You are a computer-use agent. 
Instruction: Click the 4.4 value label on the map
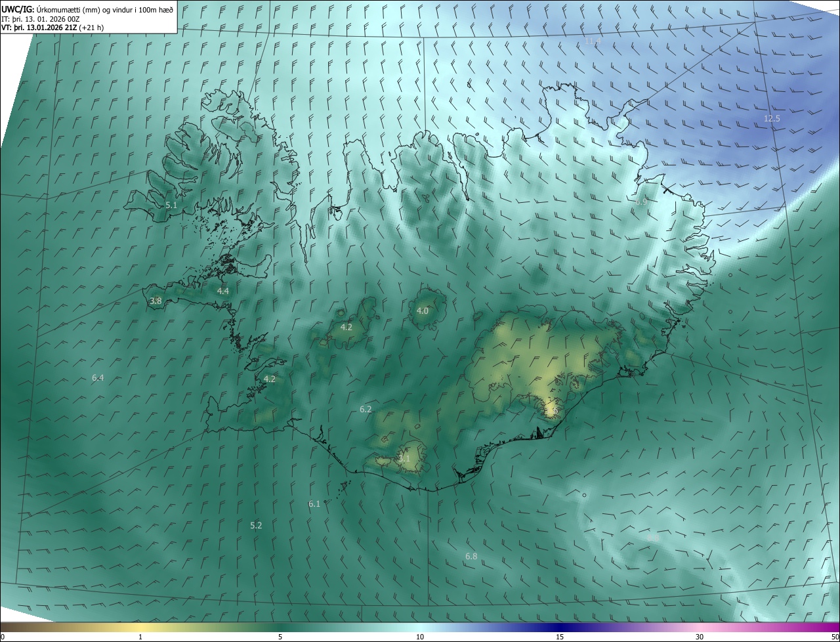pyautogui.click(x=223, y=291)
